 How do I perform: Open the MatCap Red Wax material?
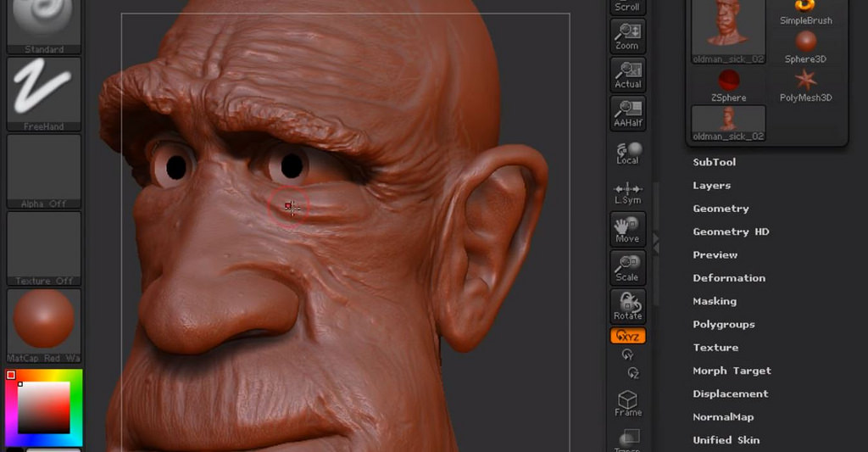tap(44, 326)
